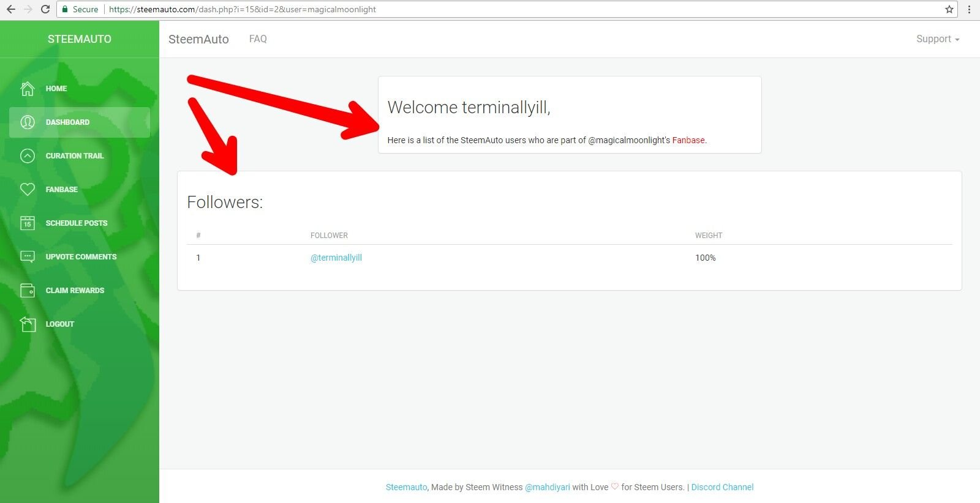
Task: Open the Discord Channel link
Action: click(722, 487)
